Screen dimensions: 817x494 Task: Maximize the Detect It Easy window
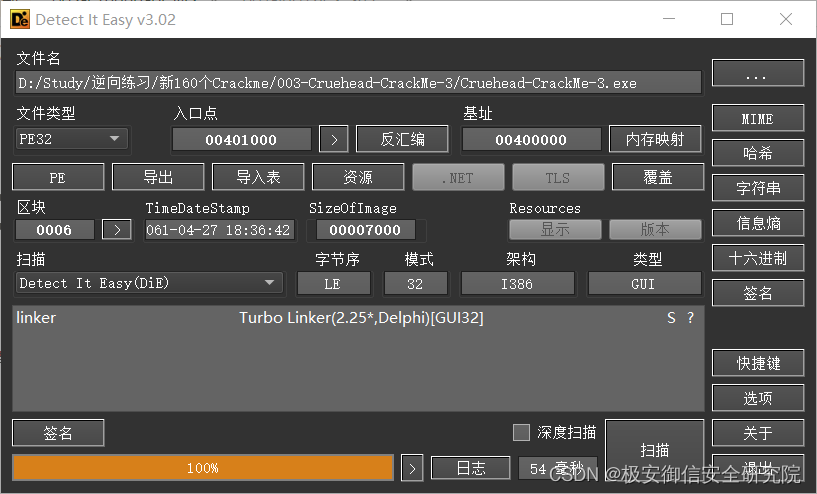[727, 19]
